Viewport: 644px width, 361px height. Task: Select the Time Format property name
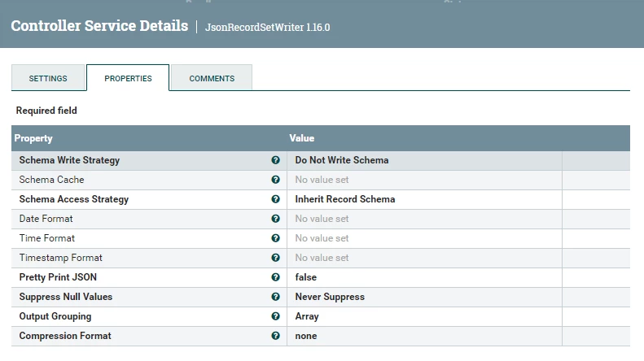pyautogui.click(x=47, y=238)
